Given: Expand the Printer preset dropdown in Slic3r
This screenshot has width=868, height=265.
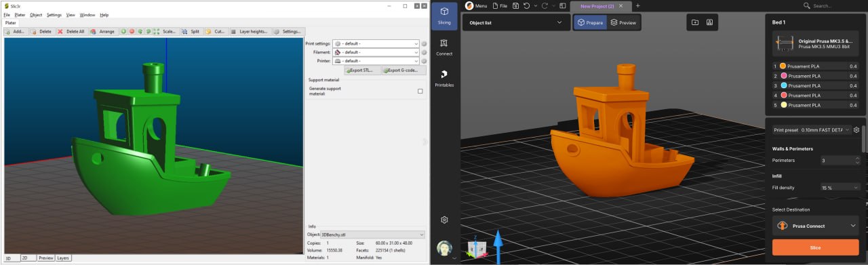Looking at the screenshot, I should [376, 61].
